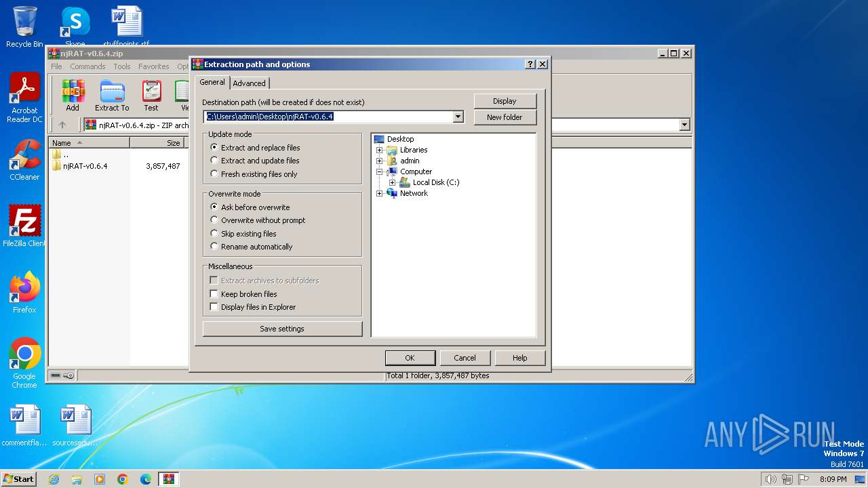Enable the Keep broken files checkbox

[x=214, y=294]
